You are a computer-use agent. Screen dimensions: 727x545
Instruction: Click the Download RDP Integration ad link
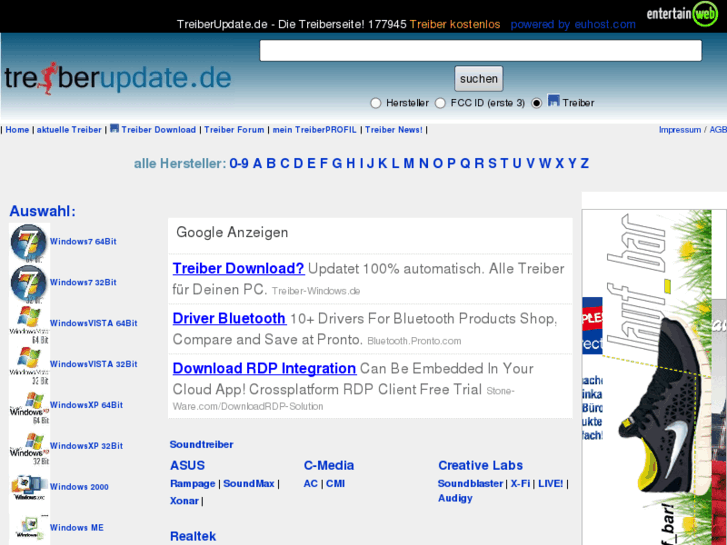(x=264, y=368)
